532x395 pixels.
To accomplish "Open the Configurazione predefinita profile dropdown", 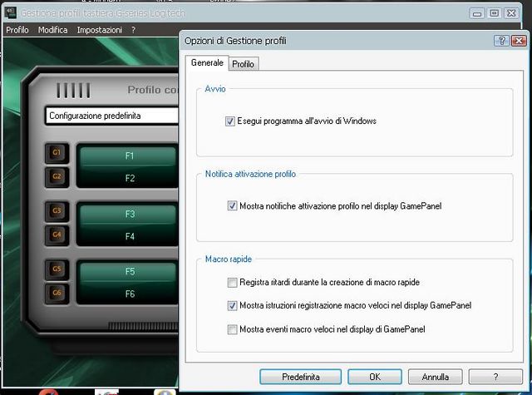I will click(x=112, y=116).
